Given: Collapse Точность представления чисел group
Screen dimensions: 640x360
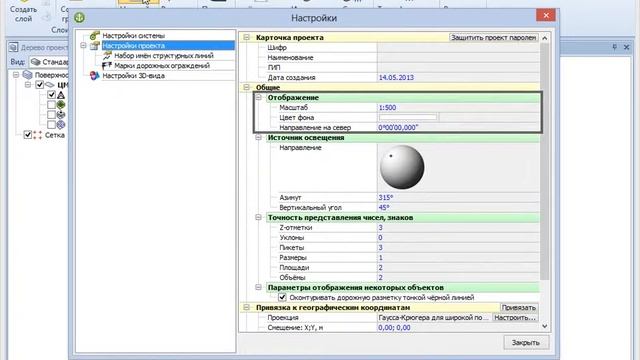Looking at the screenshot, I should point(258,218).
